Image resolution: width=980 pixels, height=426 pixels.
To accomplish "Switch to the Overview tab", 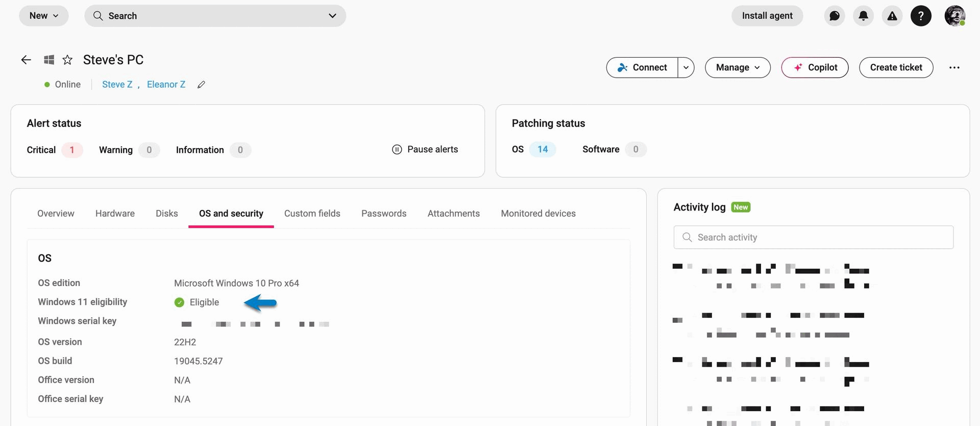I will pyautogui.click(x=56, y=214).
